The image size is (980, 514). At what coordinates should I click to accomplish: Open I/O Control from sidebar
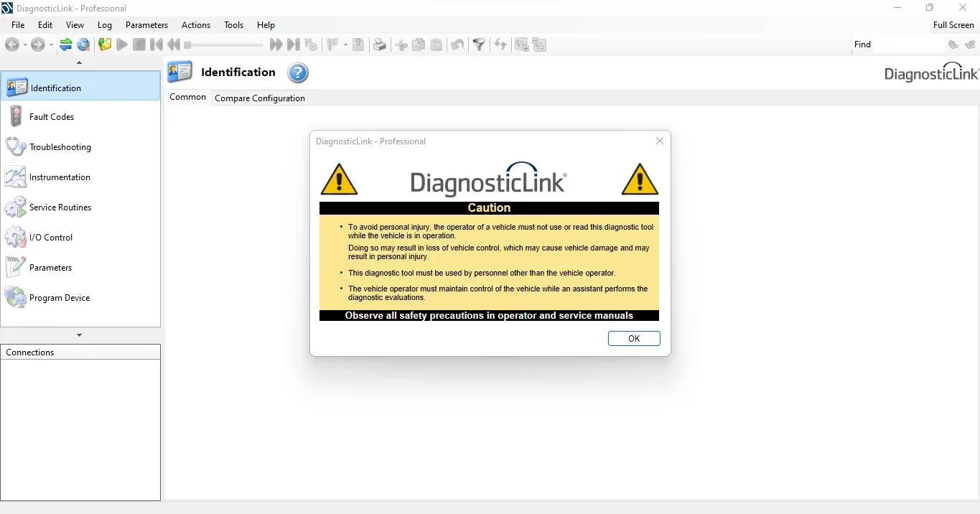click(x=51, y=238)
